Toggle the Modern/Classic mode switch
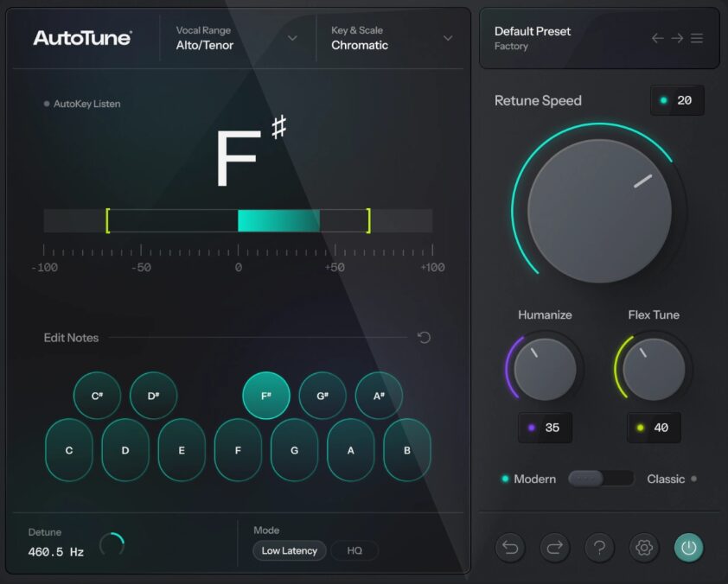The height and width of the screenshot is (584, 728). point(600,479)
